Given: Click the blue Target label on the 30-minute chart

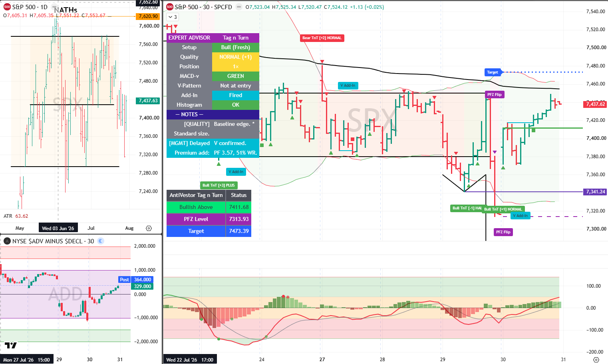Looking at the screenshot, I should click(x=493, y=72).
